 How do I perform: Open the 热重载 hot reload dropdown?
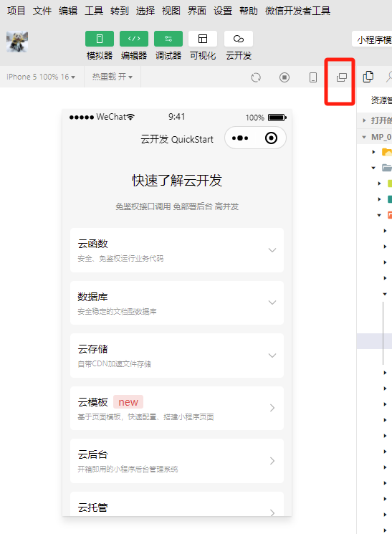coord(112,77)
